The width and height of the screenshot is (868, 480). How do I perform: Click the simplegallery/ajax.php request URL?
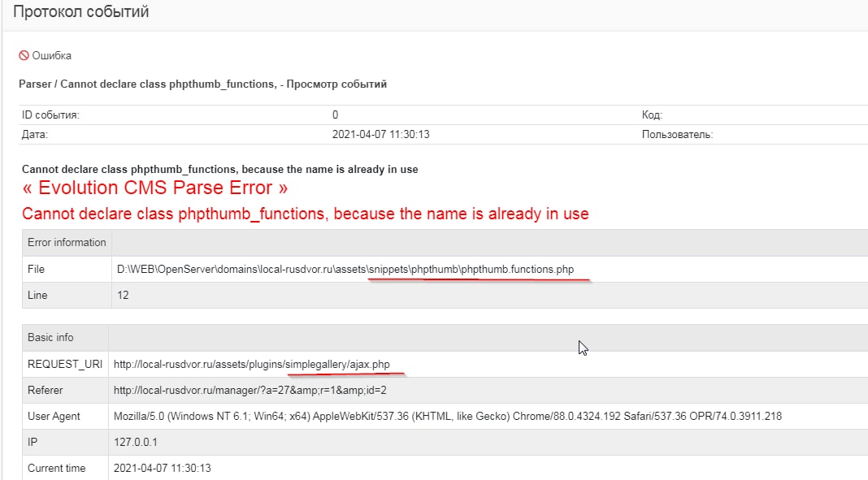coord(252,365)
